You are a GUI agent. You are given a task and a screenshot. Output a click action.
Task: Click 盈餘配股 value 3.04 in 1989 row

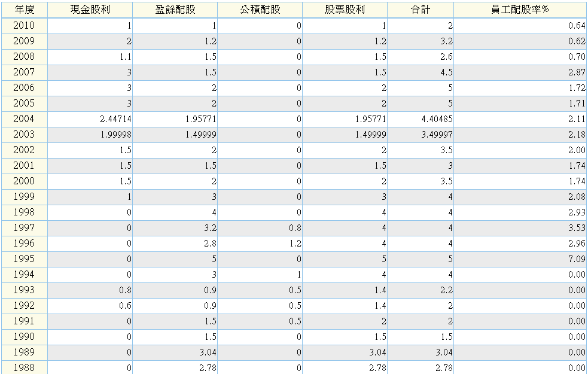(208, 352)
